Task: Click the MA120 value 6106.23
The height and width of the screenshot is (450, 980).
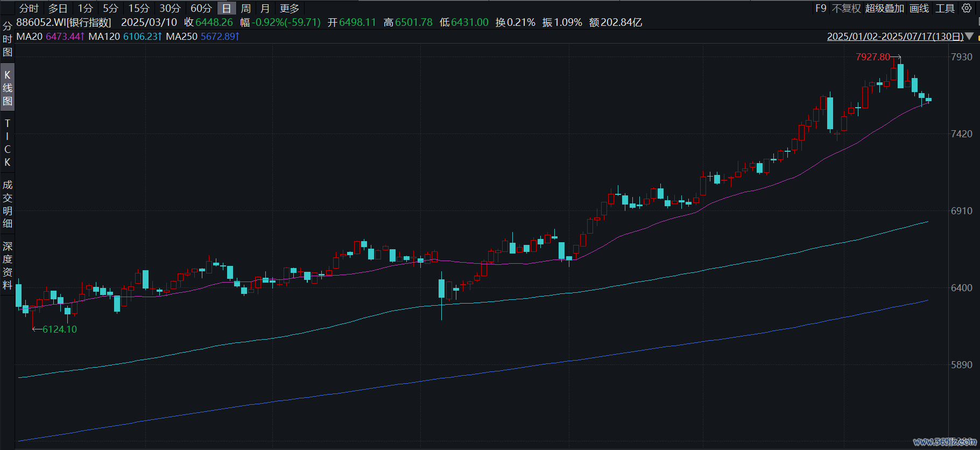Action: click(142, 36)
